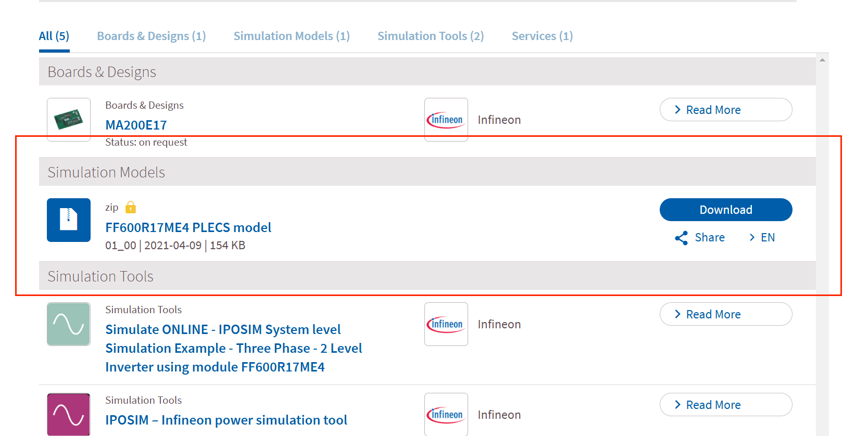Click the Boards & Designs section header
The width and height of the screenshot is (868, 436).
[427, 71]
